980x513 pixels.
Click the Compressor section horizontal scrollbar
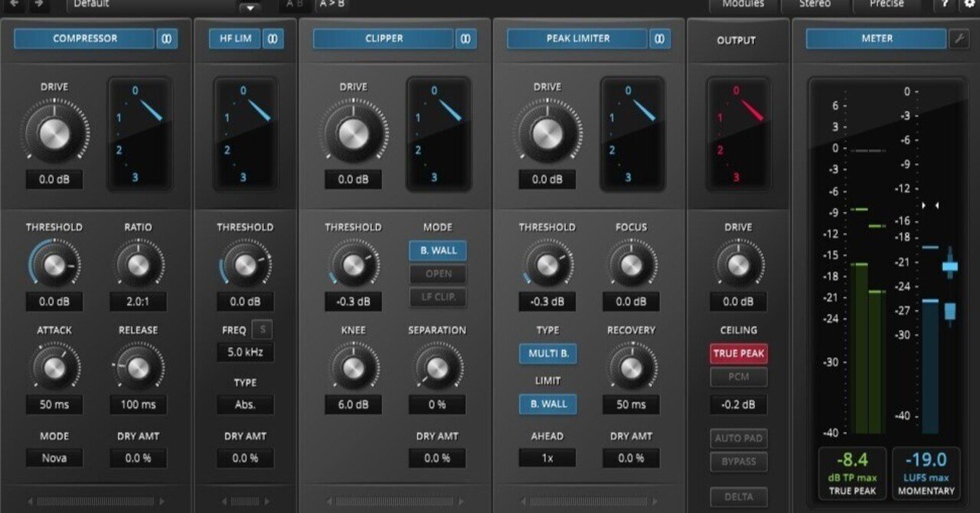point(96,502)
